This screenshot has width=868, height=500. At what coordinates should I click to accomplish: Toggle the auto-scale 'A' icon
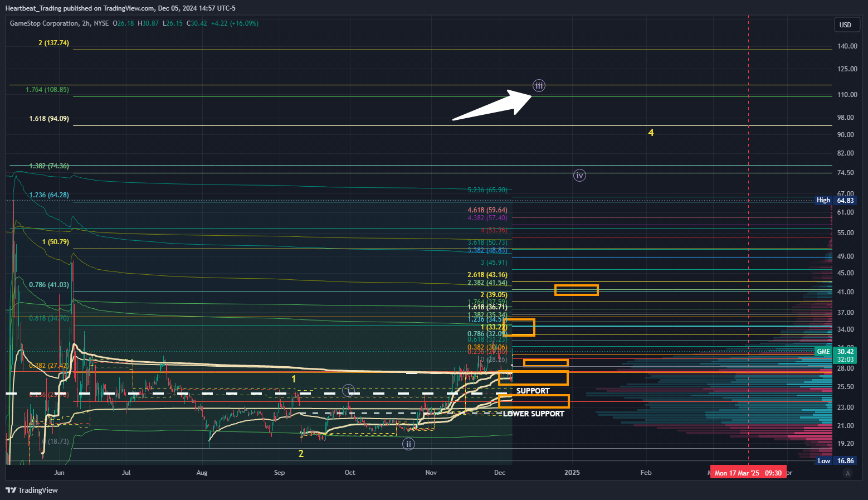pyautogui.click(x=848, y=473)
